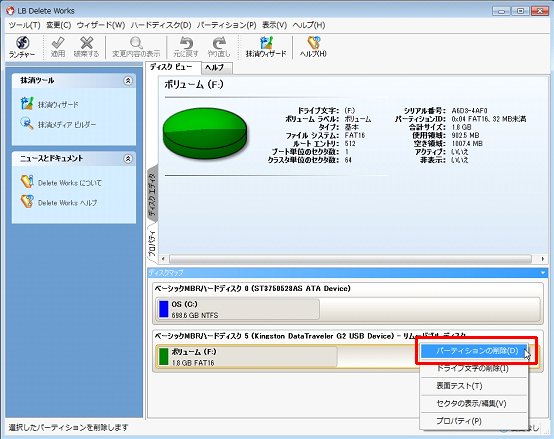Click ベーシックMBRハードディスク 0 header text

(252, 289)
